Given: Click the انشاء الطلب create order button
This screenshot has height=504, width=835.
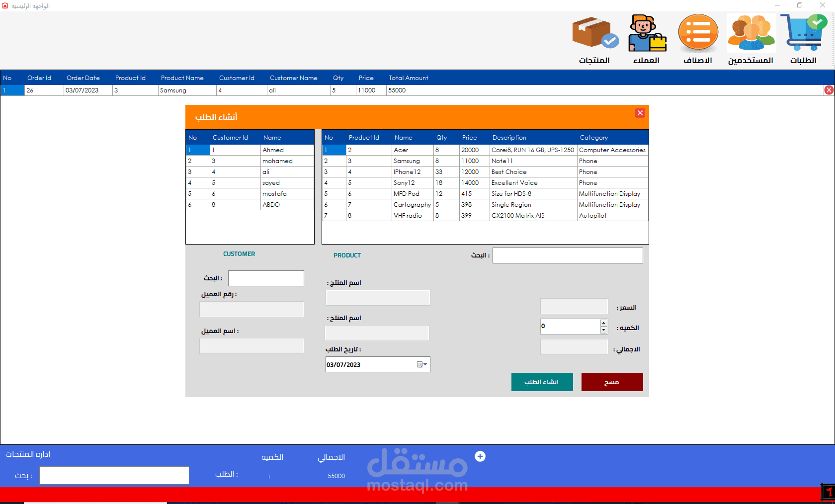Looking at the screenshot, I should 542,382.
